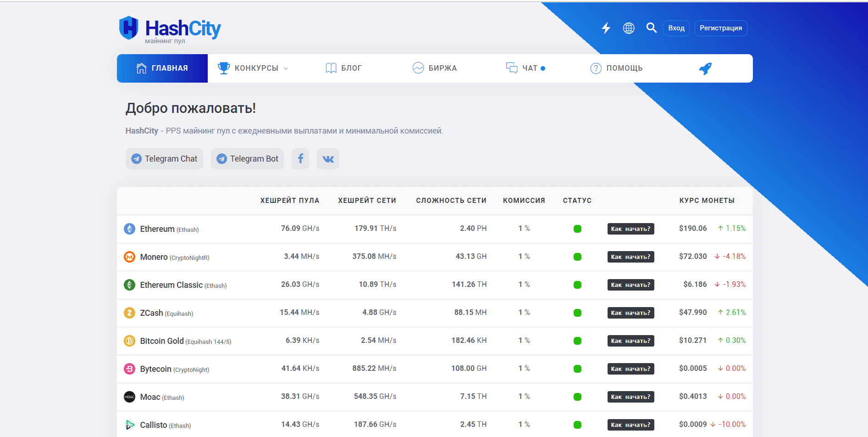Open the Биржа menu item
The image size is (868, 437).
click(435, 68)
